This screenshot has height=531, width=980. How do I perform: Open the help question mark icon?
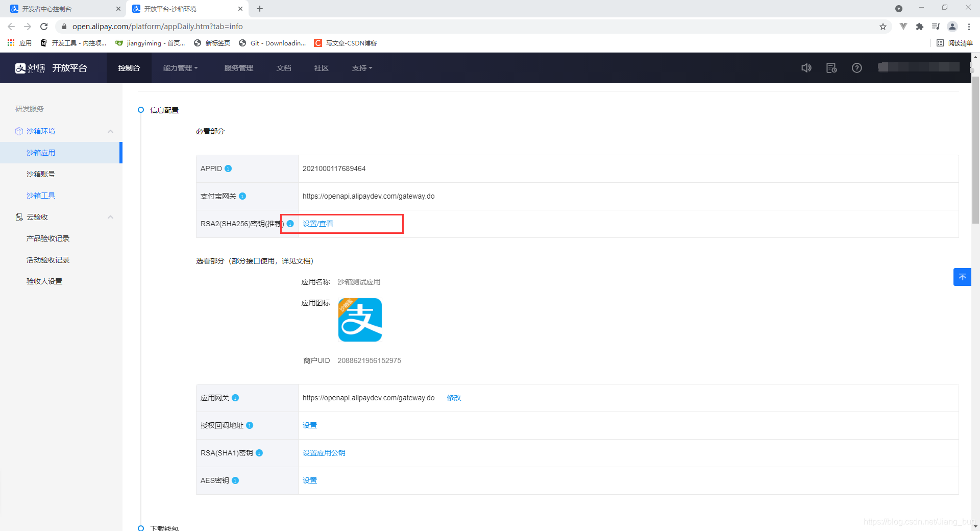(857, 68)
